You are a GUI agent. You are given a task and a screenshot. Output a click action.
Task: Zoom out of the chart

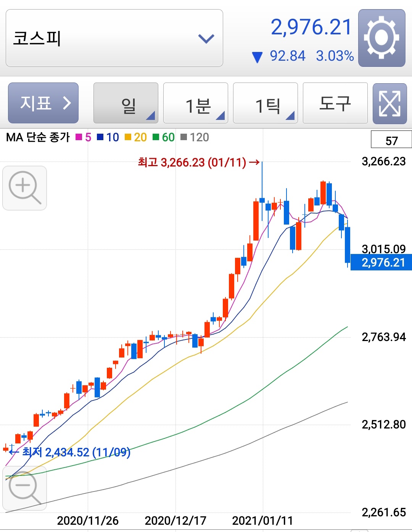click(25, 488)
